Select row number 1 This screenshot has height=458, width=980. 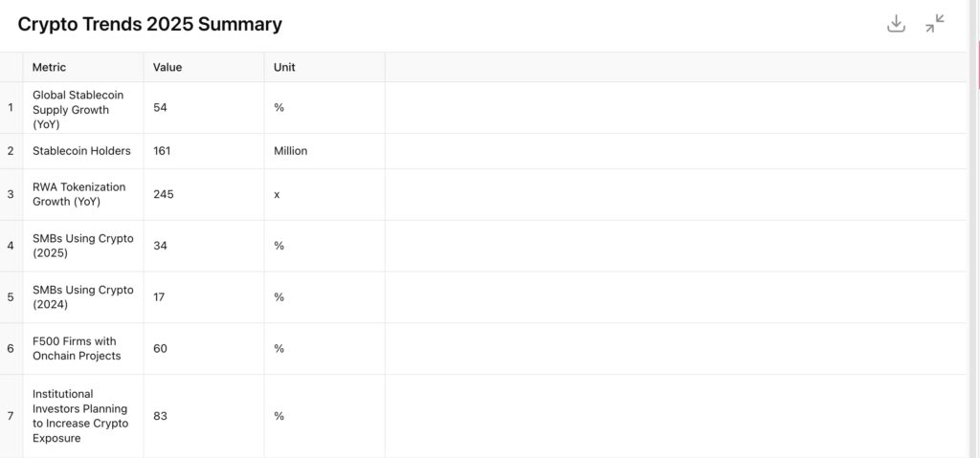tap(11, 107)
